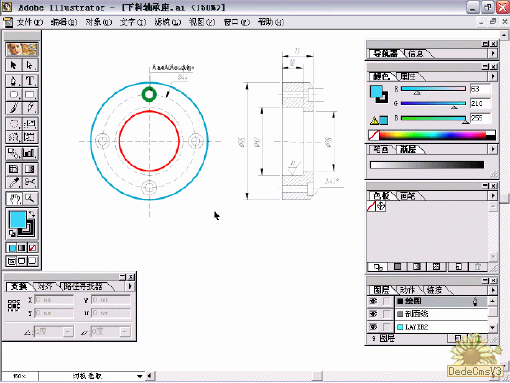Viewport: 510px width, 383px height.
Task: Select the Pen tool
Action: click(14, 81)
